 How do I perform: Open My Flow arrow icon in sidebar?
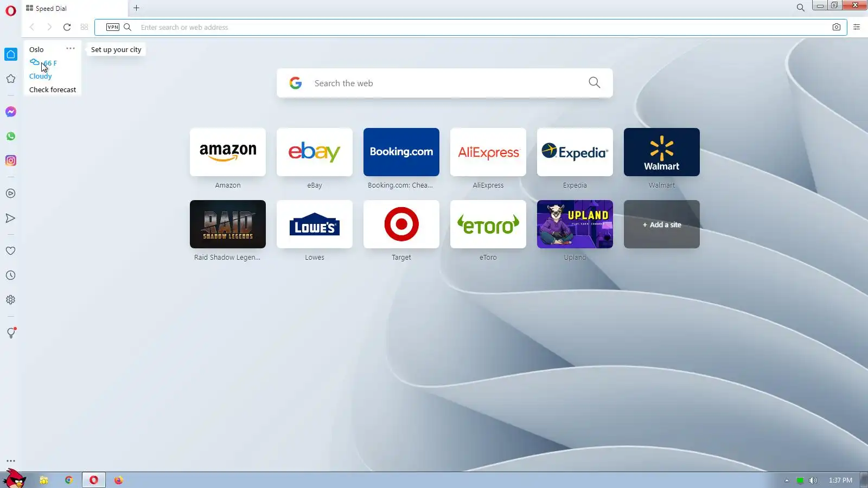click(x=11, y=218)
